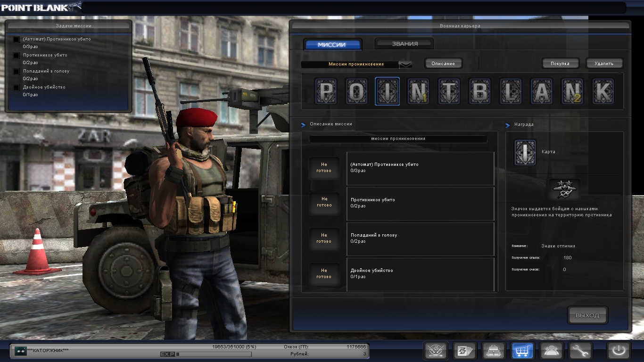Click the Награда heading

click(x=524, y=124)
